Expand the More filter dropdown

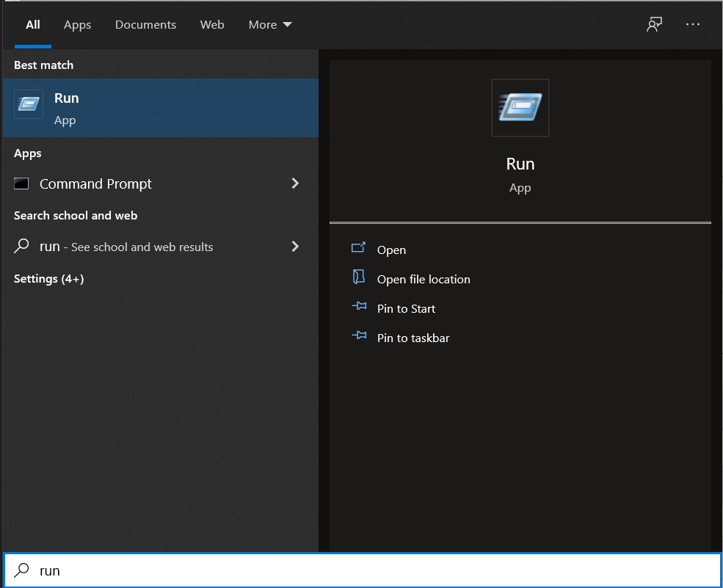pos(270,25)
